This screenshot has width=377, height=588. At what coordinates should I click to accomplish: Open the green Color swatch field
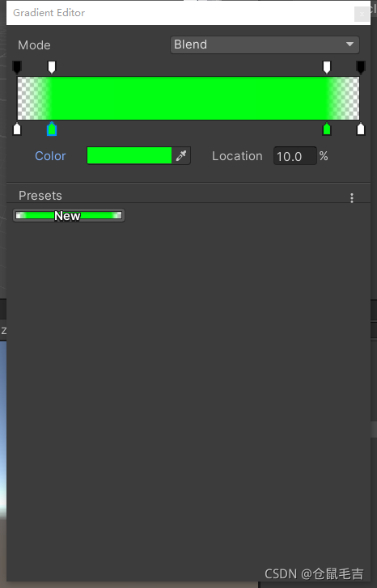pos(129,155)
